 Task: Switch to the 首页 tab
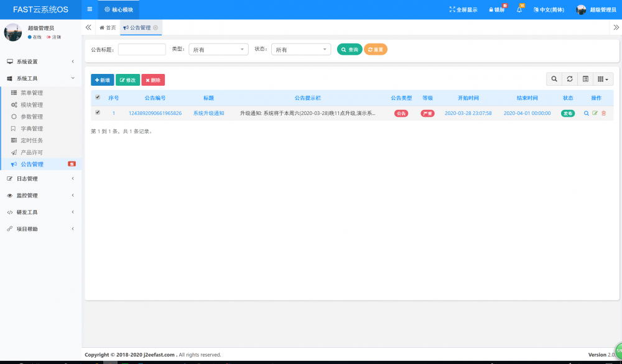106,27
